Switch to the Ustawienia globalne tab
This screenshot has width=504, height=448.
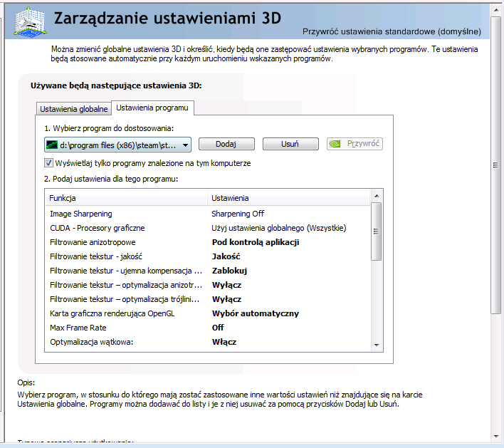click(74, 109)
